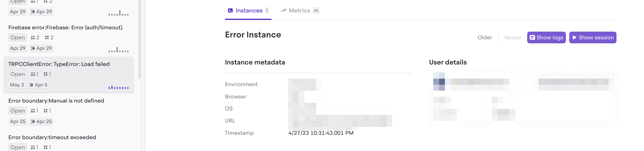The image size is (644, 151).
Task: Go to the Older error instance
Action: tap(484, 37)
